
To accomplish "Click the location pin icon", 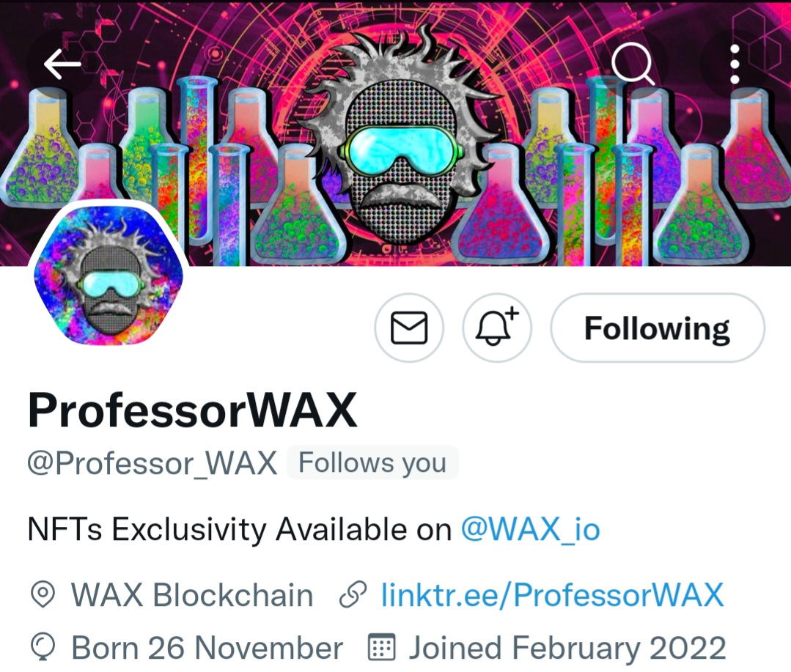I will [43, 595].
